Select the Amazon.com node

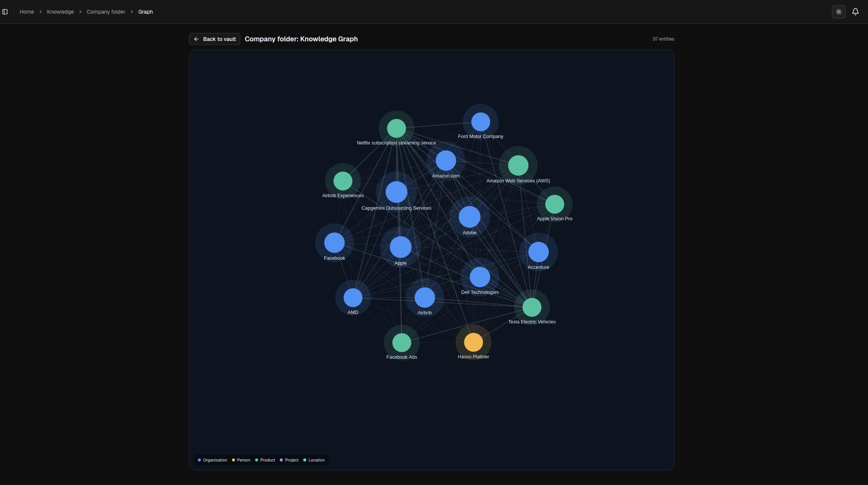point(446,160)
